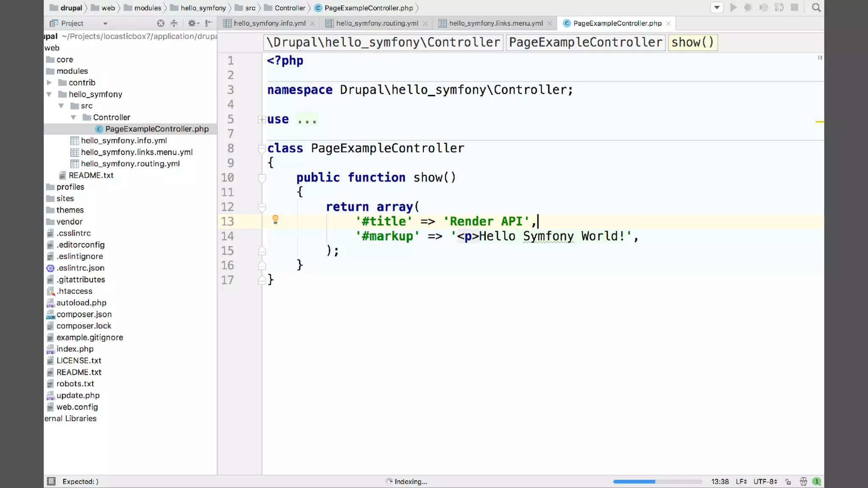Open the Hector inspections icon
The image size is (868, 488).
point(803,482)
